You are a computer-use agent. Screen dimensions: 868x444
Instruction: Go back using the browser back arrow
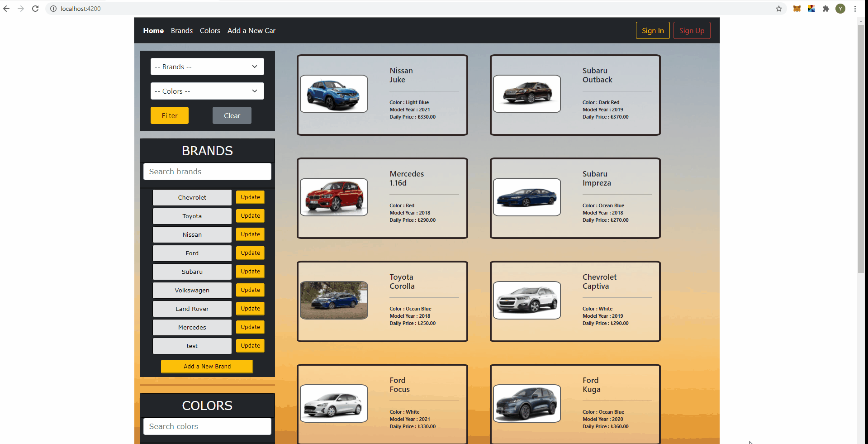pos(6,9)
